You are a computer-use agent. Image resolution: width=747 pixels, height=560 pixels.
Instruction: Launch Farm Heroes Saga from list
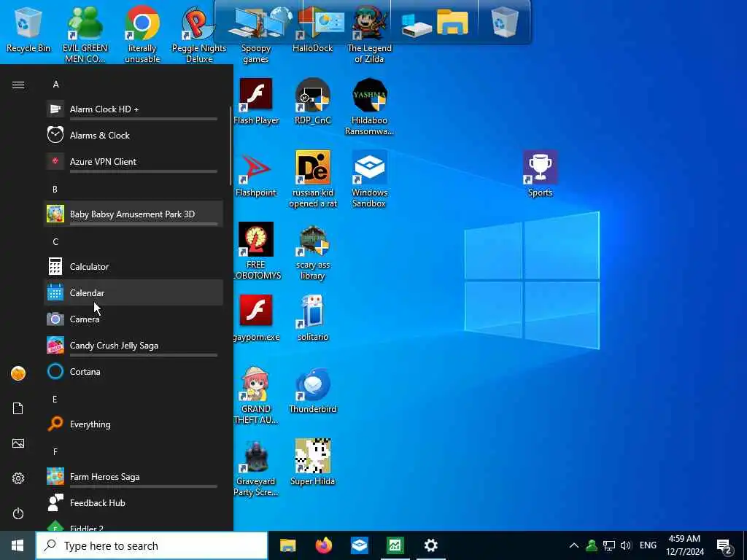[x=133, y=477]
